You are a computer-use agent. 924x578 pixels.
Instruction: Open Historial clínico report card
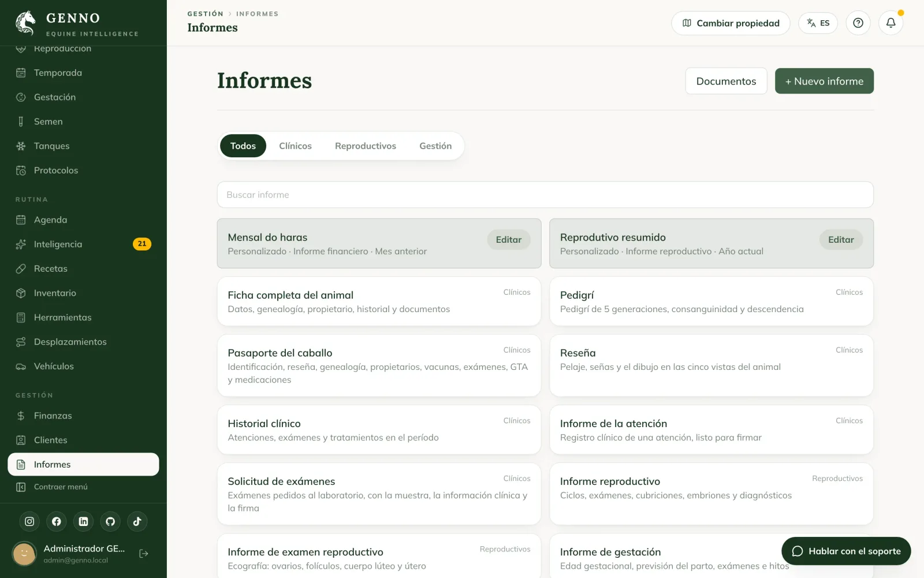click(x=379, y=429)
